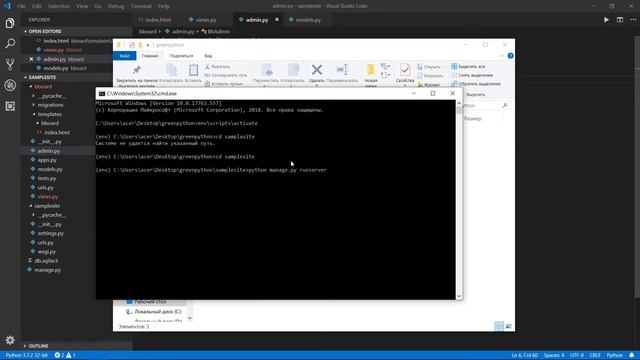Image resolution: width=640 pixels, height=360 pixels.
Task: Open the File menu in VS Code
Action: tap(21, 6)
